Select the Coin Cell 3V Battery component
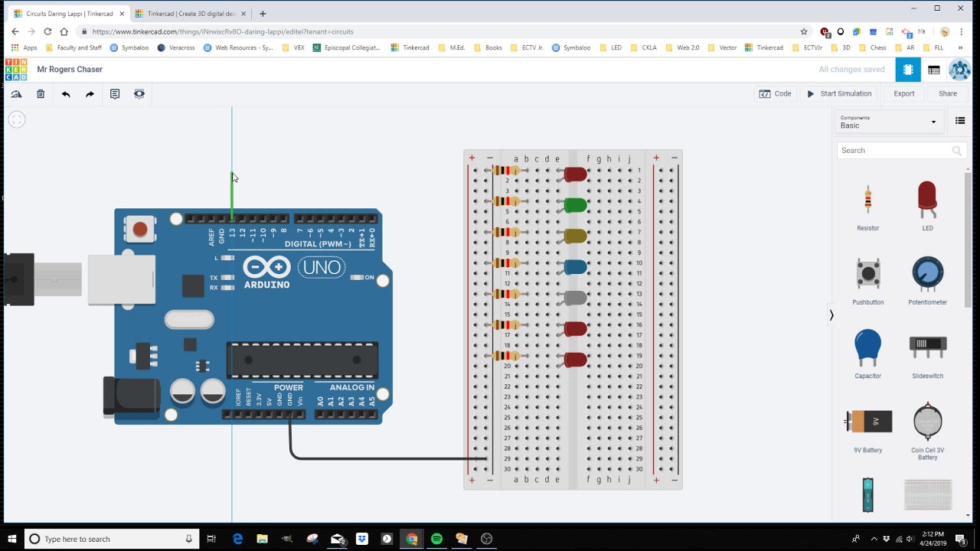Screen dimensions: 980x551 coord(927,431)
